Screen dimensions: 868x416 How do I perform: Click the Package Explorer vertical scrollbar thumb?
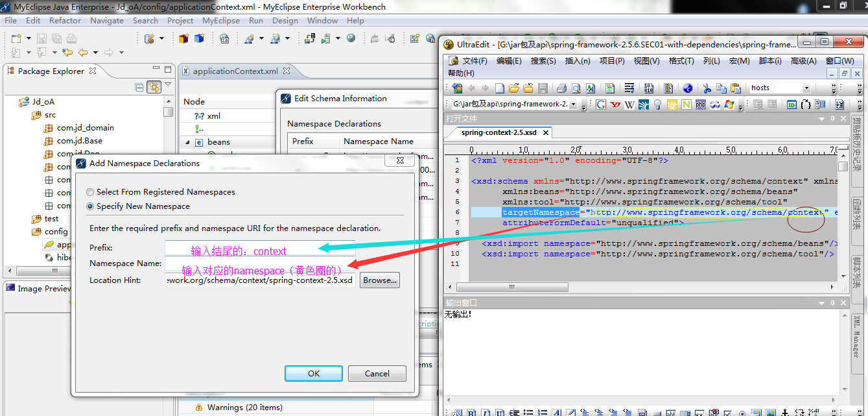tap(168, 112)
